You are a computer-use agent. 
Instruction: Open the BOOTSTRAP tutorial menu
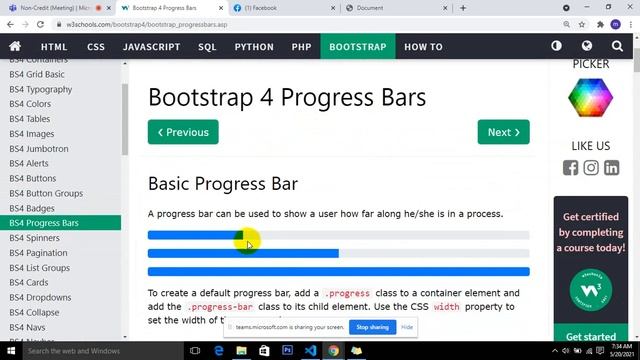[x=358, y=47]
